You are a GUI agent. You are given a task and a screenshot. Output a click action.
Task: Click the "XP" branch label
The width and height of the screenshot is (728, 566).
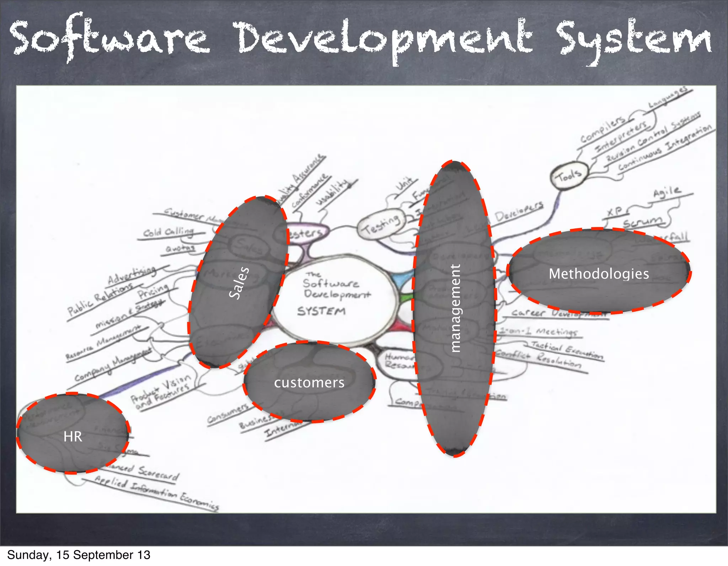tap(614, 212)
